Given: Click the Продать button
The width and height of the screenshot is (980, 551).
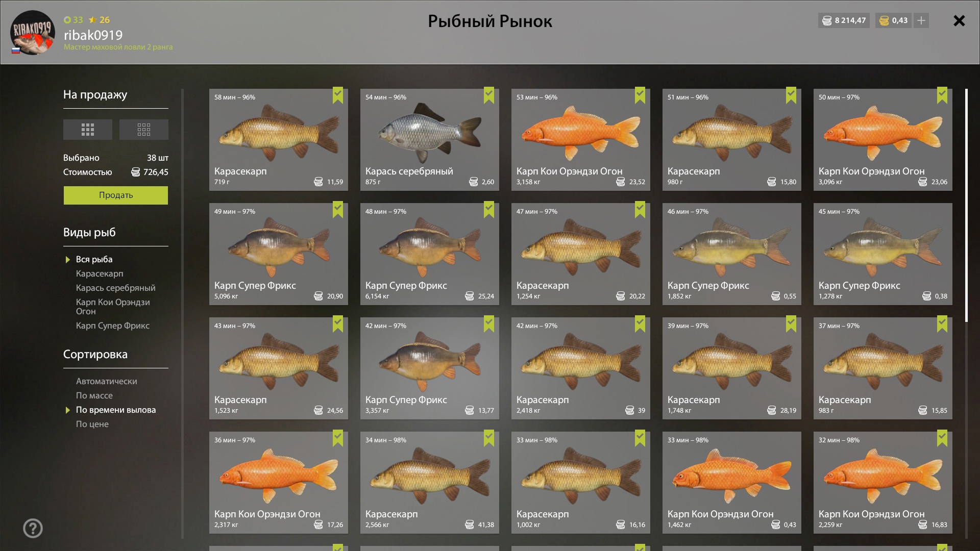Looking at the screenshot, I should click(116, 195).
